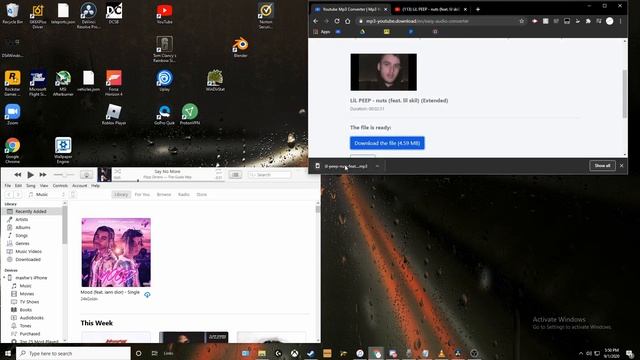Toggle repeat in the iTunes now playing area
640x360 pixels.
click(x=219, y=172)
